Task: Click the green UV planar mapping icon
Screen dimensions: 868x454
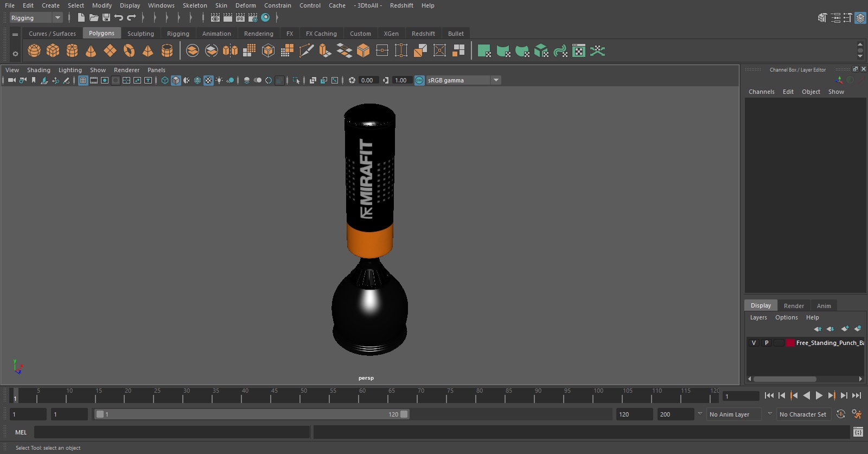Action: [484, 51]
